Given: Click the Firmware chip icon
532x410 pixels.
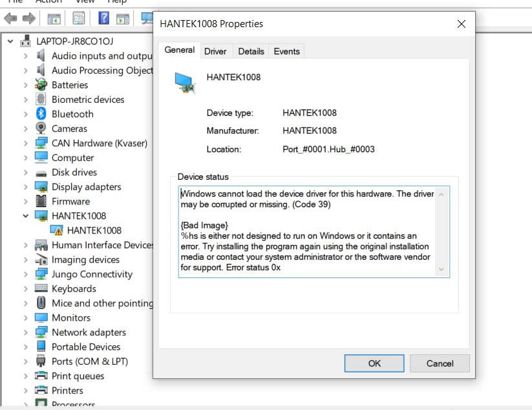Looking at the screenshot, I should coord(41,201).
